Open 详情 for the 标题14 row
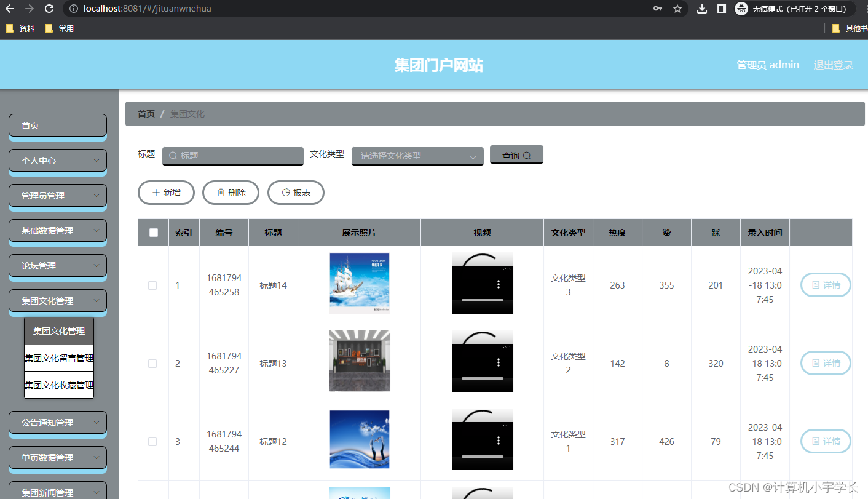The image size is (868, 499). click(x=826, y=285)
